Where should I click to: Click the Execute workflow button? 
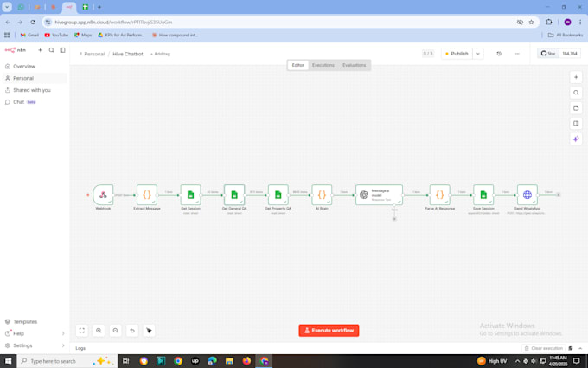click(x=329, y=331)
